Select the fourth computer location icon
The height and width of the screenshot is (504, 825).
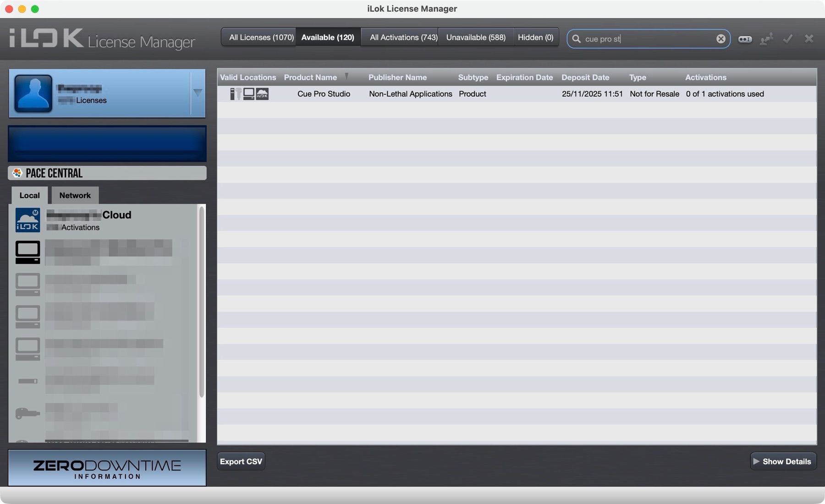point(27,349)
